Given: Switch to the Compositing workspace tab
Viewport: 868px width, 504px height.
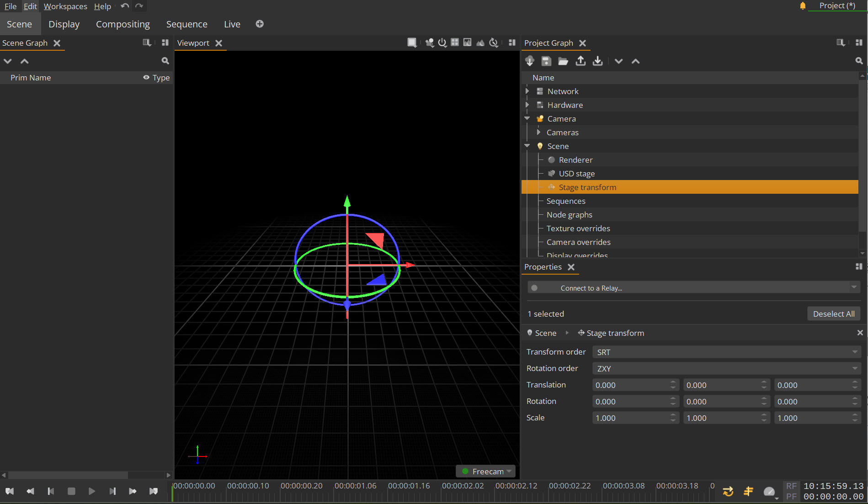Looking at the screenshot, I should (122, 24).
